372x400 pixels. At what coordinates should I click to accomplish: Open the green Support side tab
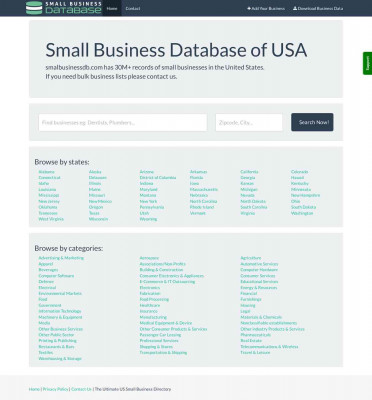tap(367, 63)
